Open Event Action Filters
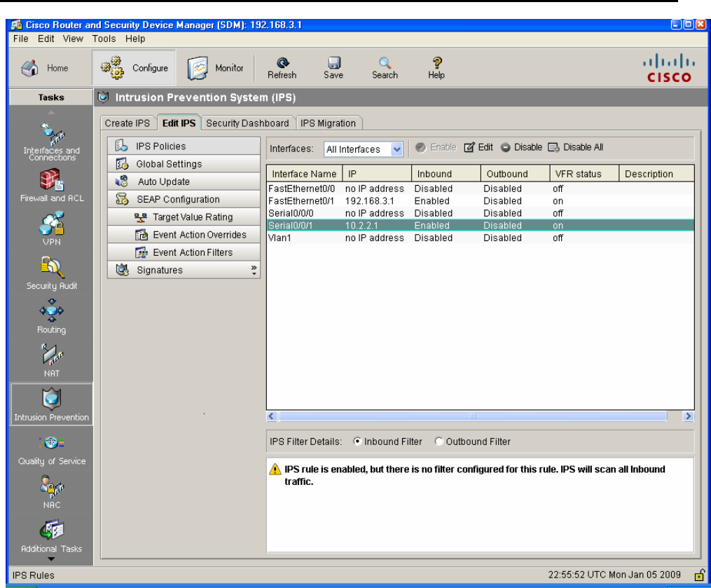 184,252
